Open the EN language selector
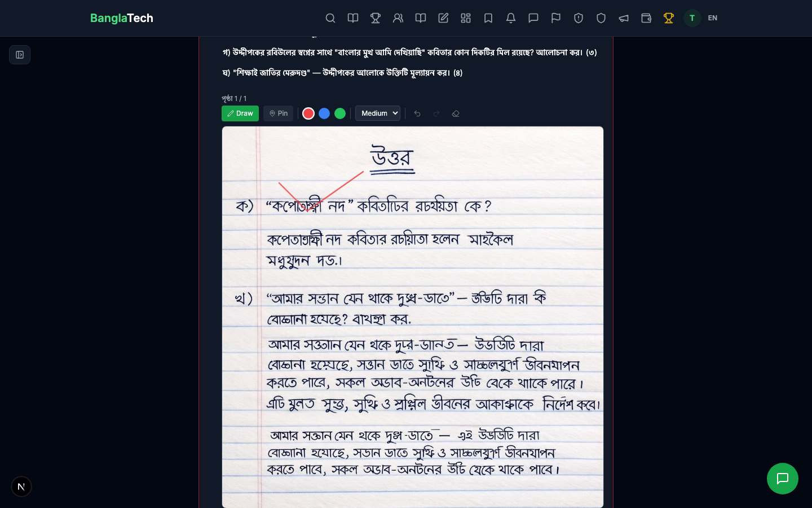 tap(713, 18)
